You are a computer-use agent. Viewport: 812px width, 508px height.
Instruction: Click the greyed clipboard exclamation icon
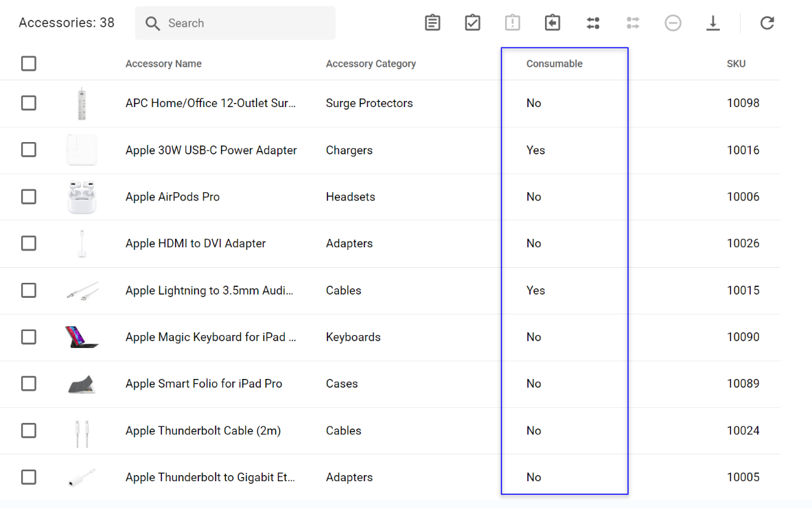pyautogui.click(x=512, y=23)
